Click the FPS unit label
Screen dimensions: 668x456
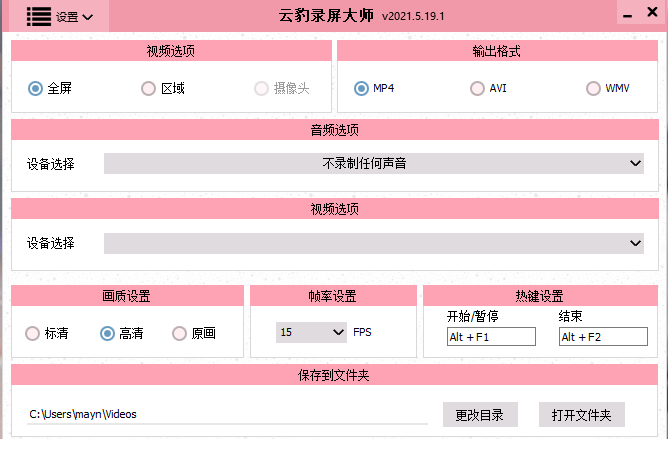point(362,332)
